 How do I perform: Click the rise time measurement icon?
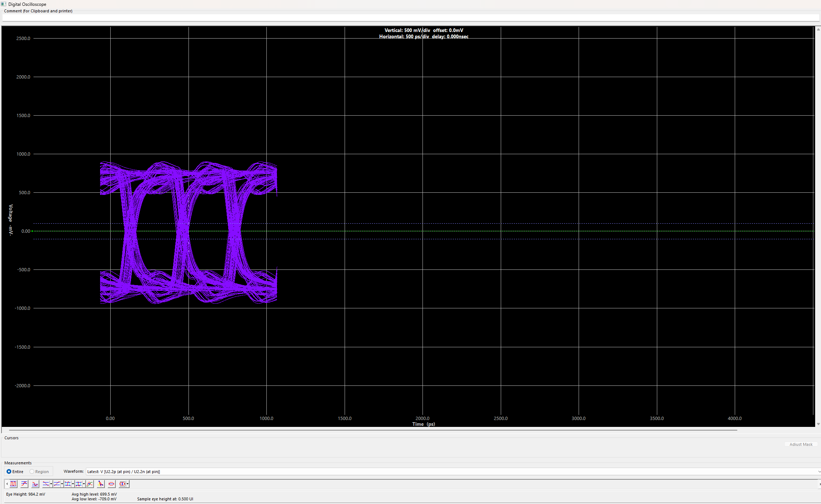pyautogui.click(x=57, y=484)
